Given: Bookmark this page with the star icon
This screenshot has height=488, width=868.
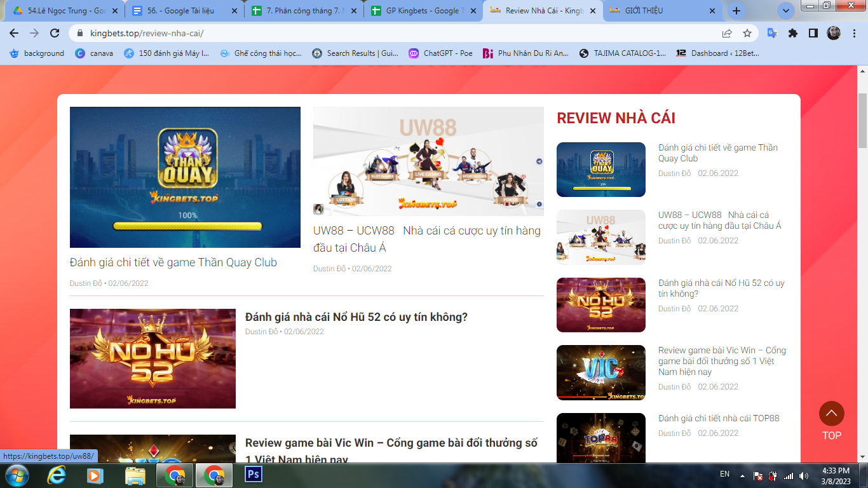Looking at the screenshot, I should [x=747, y=33].
